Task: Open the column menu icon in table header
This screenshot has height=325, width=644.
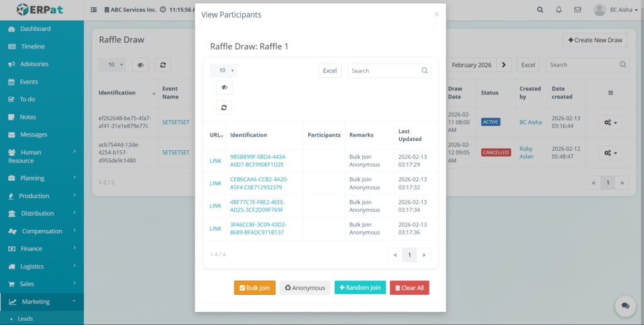Action: [x=611, y=93]
